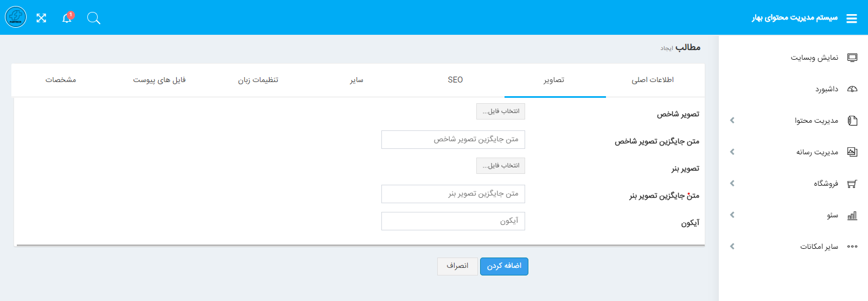Open the notifications bell

click(x=67, y=18)
